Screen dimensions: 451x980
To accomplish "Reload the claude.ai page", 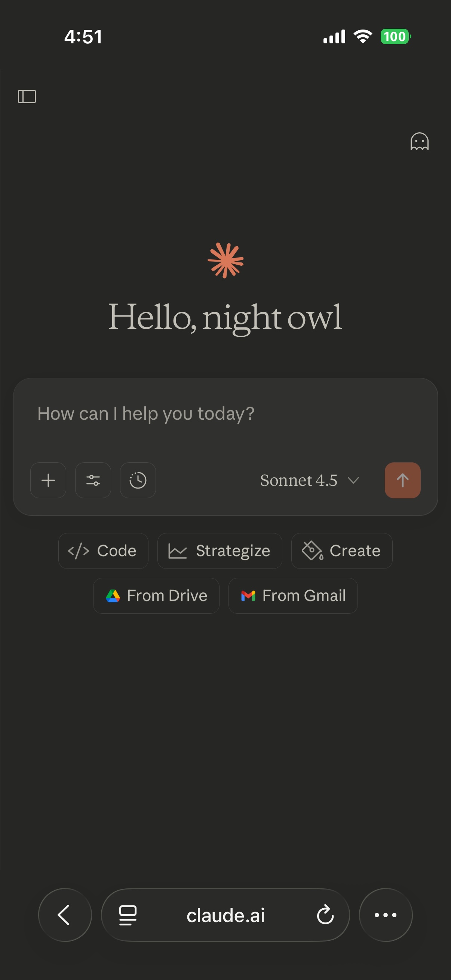I will [325, 915].
